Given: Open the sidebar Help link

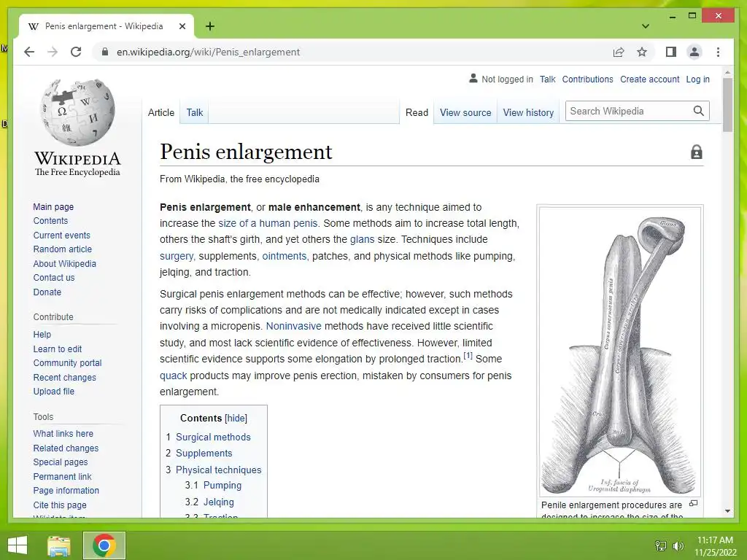Looking at the screenshot, I should tap(42, 334).
